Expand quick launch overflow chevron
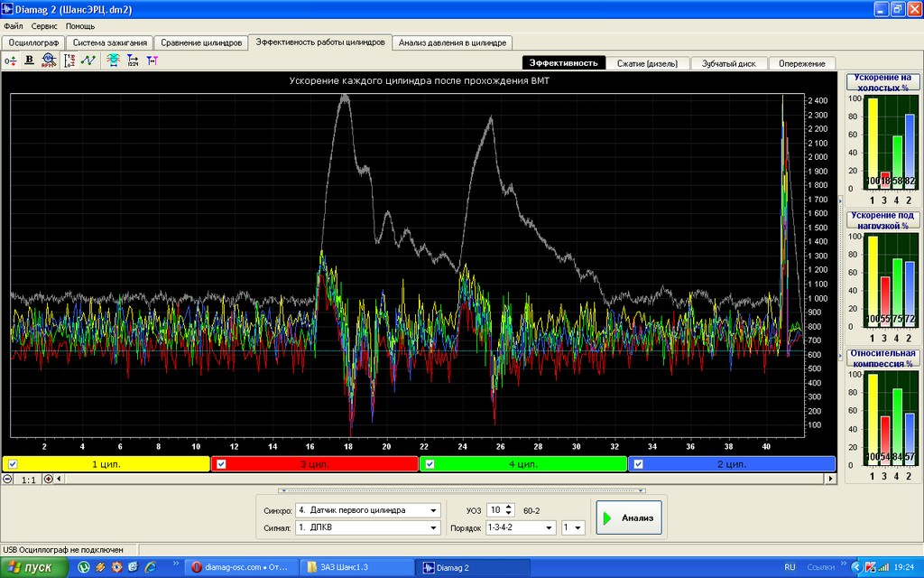Image resolution: width=924 pixels, height=578 pixels. (176, 564)
